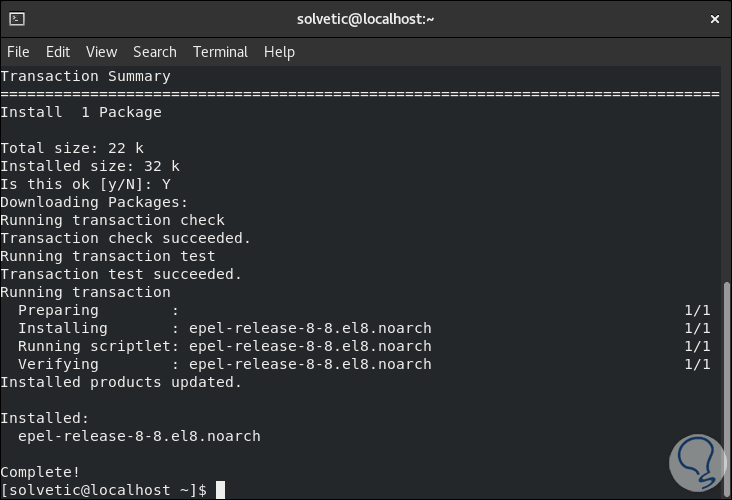Click the scrollbar track above the thumb
The width and height of the screenshot is (732, 500).
725,170
